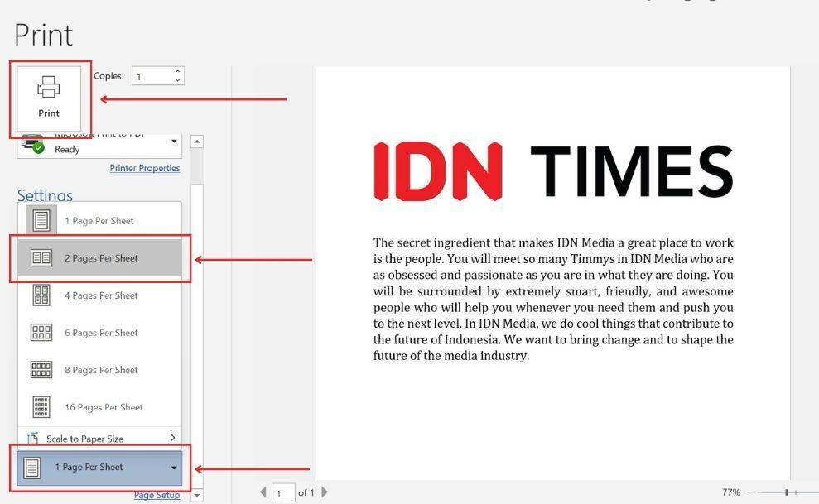Click the two-pages layout icon

tap(41, 257)
